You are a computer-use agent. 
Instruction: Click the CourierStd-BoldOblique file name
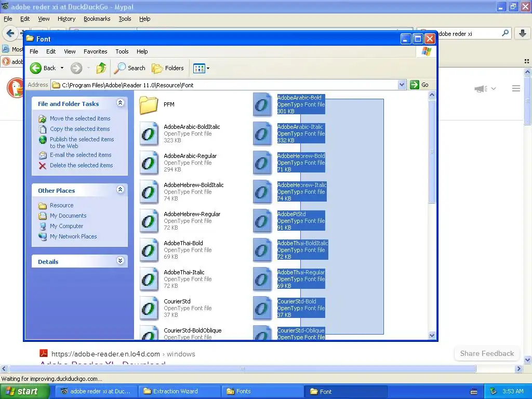192,330
